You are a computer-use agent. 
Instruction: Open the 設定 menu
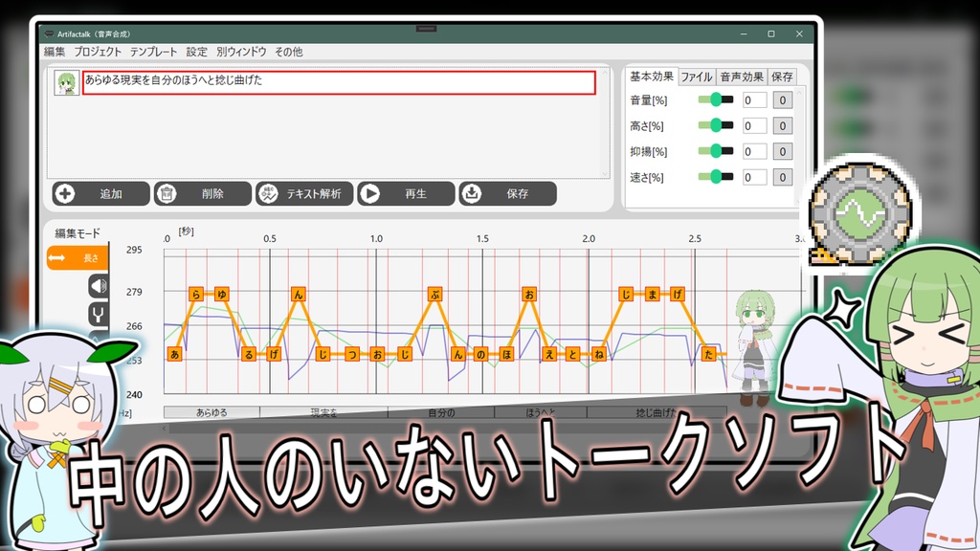click(x=196, y=52)
